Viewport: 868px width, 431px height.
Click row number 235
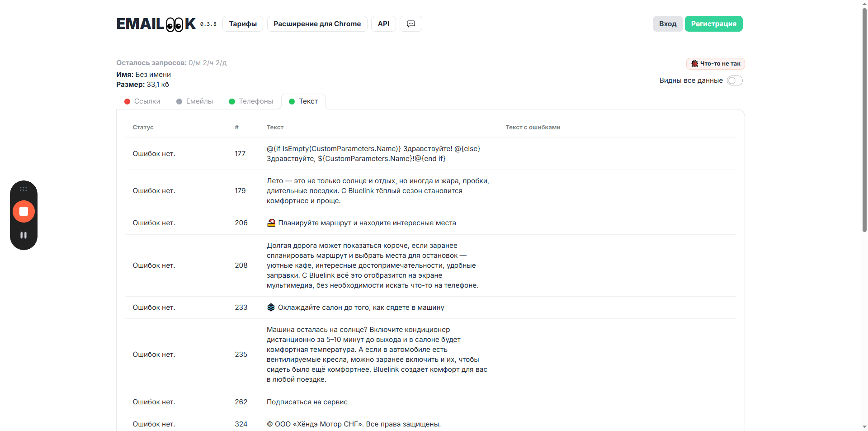[241, 355]
